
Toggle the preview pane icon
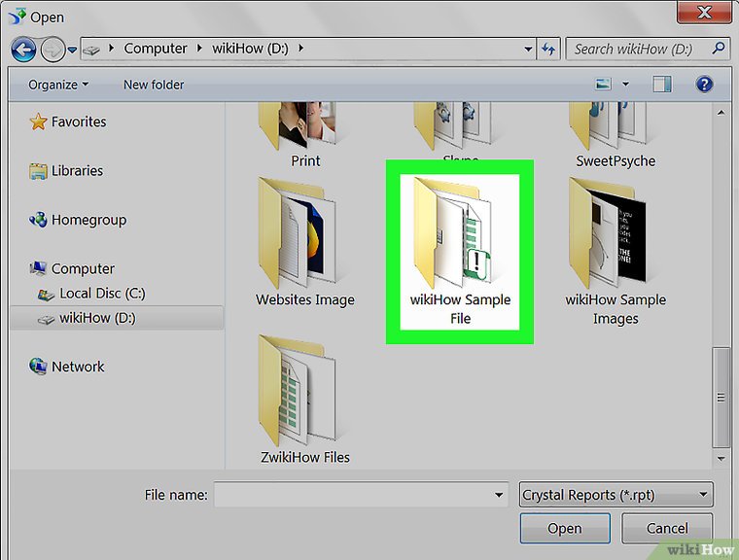662,85
